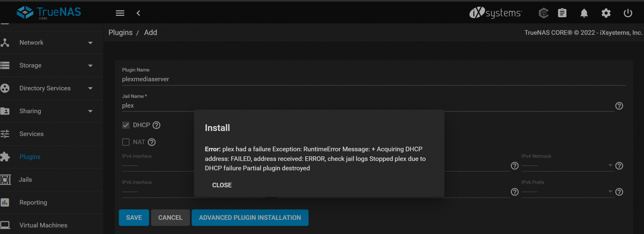
Task: Click the CANCEL button
Action: (x=170, y=218)
